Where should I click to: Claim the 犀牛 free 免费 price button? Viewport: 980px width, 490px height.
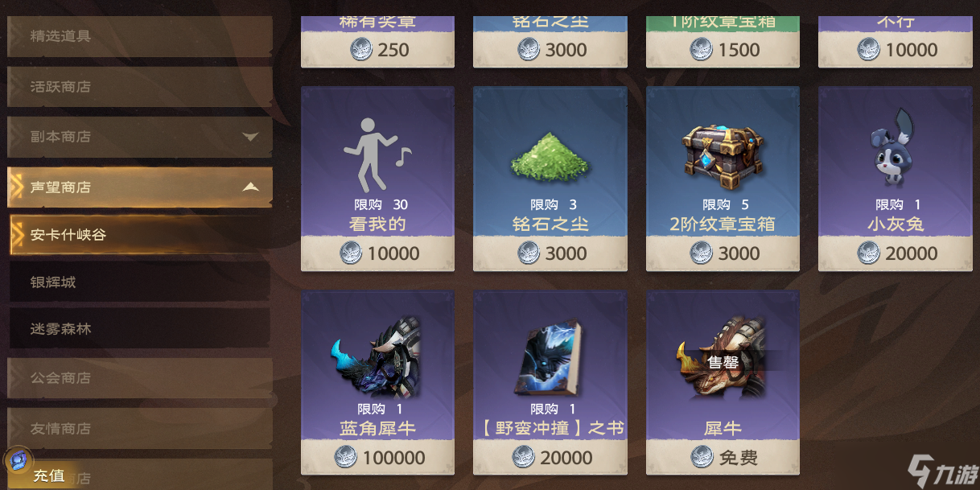click(x=723, y=457)
